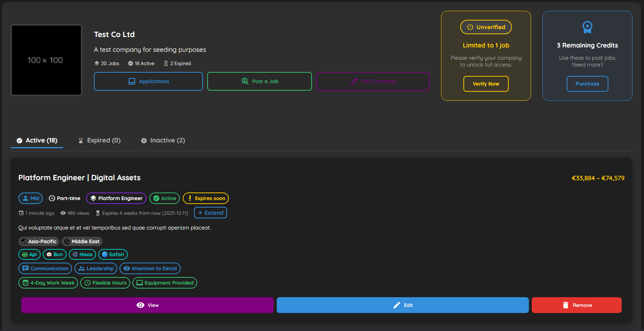644x331 pixels.
Task: Click the Safari compass icon tag
Action: click(113, 254)
